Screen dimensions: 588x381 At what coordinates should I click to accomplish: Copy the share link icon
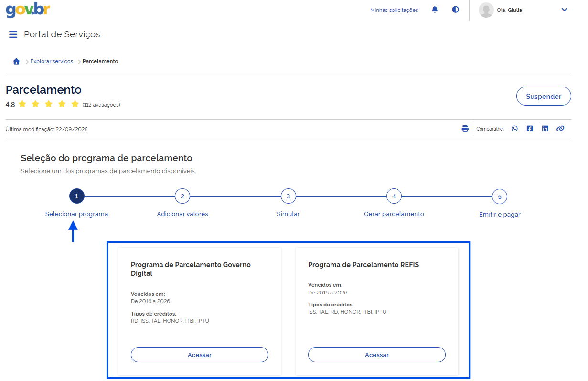pos(560,129)
